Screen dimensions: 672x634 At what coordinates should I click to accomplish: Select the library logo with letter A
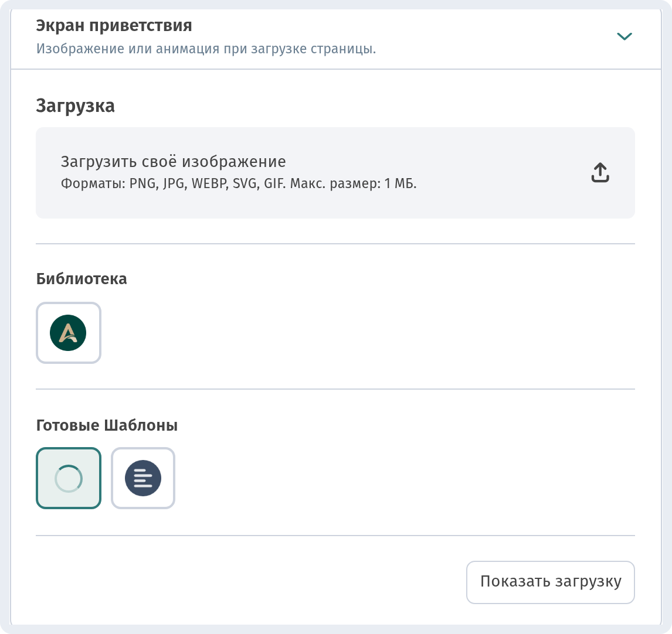coord(69,333)
